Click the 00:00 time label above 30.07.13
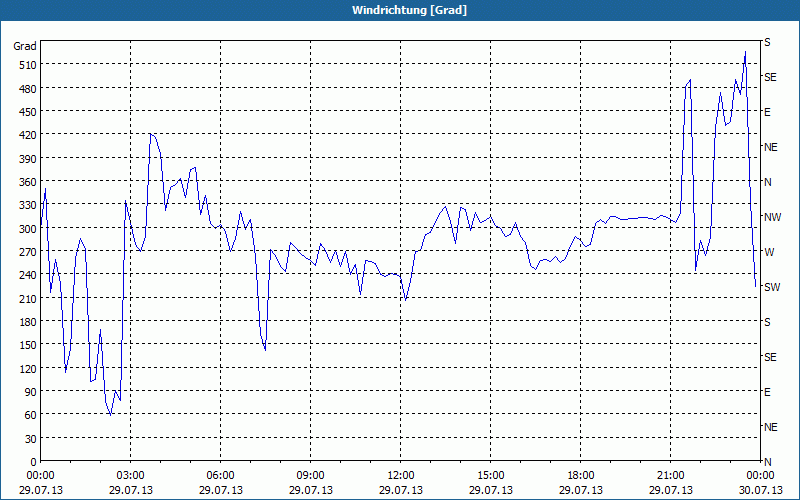This screenshot has width=800, height=500. click(761, 476)
